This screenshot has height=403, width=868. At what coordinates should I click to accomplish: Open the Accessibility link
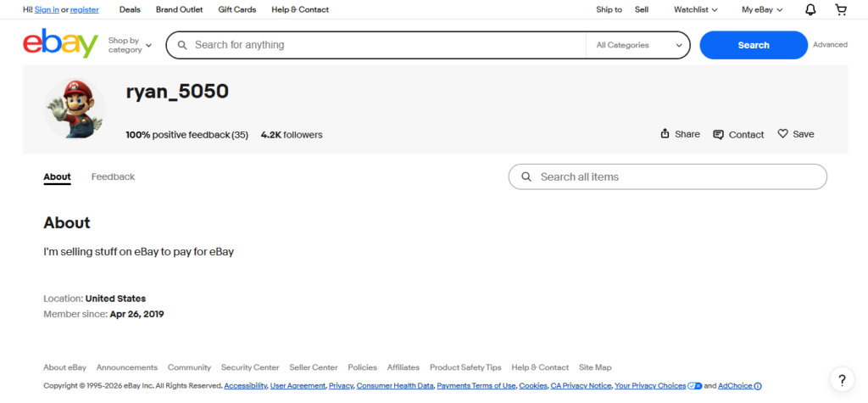click(246, 386)
